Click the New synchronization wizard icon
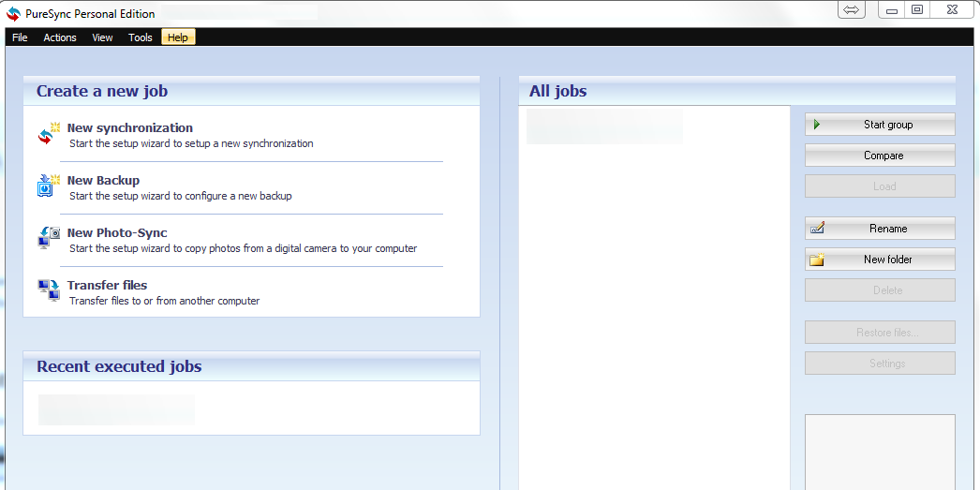This screenshot has width=980, height=490. pos(49,134)
